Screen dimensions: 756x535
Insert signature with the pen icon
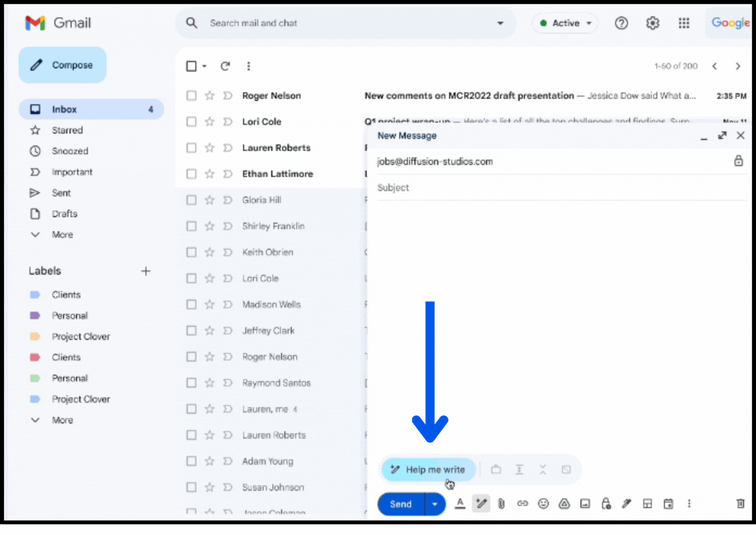point(627,504)
